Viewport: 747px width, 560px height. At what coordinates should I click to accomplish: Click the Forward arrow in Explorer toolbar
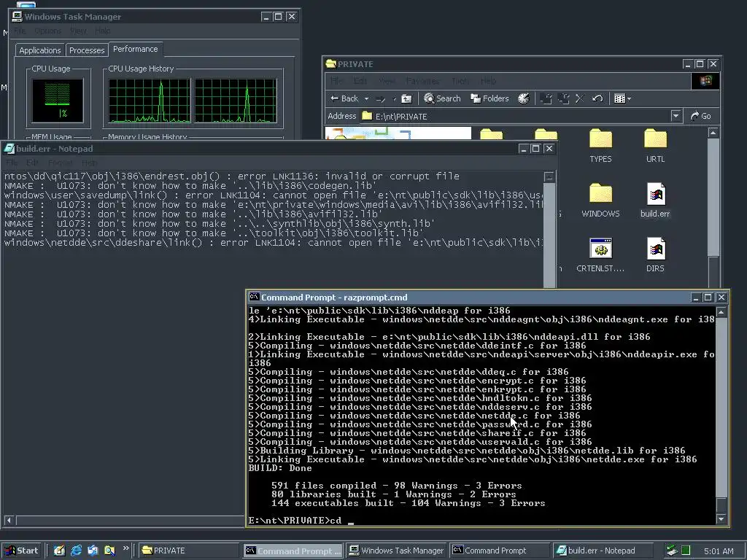pos(380,99)
